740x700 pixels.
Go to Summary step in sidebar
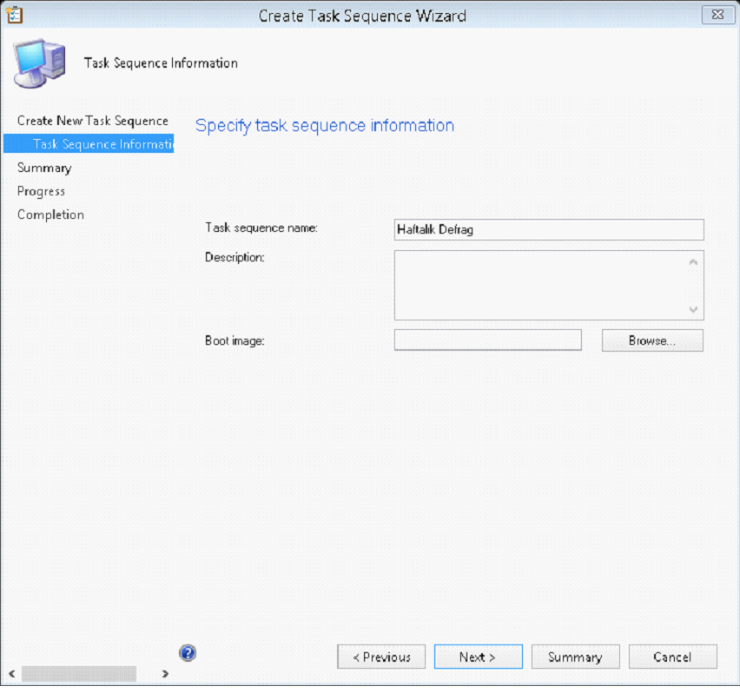[x=44, y=168]
